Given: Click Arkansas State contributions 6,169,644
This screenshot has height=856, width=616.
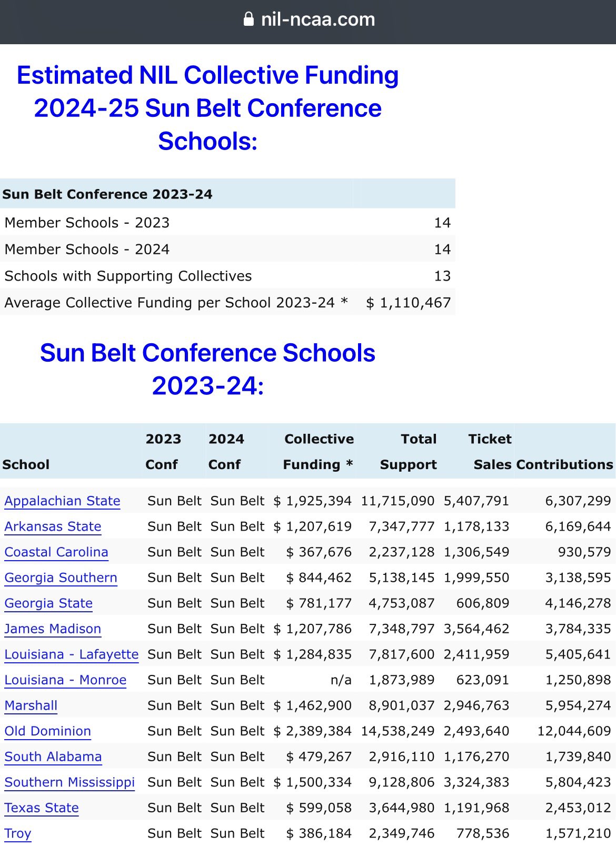Looking at the screenshot, I should pos(578,526).
